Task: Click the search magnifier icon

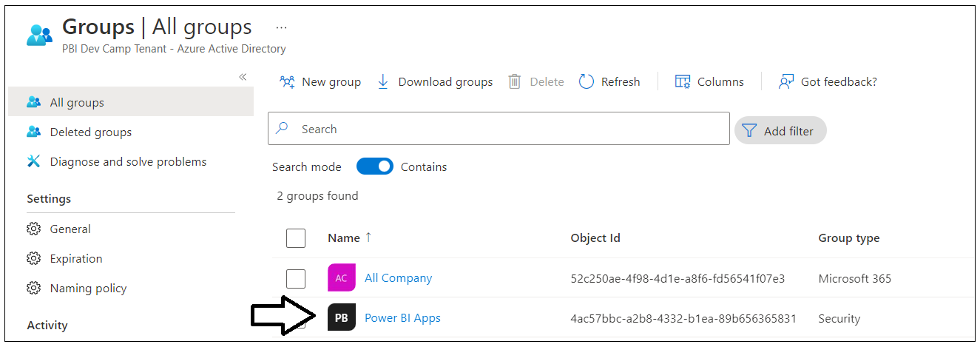Action: [283, 128]
